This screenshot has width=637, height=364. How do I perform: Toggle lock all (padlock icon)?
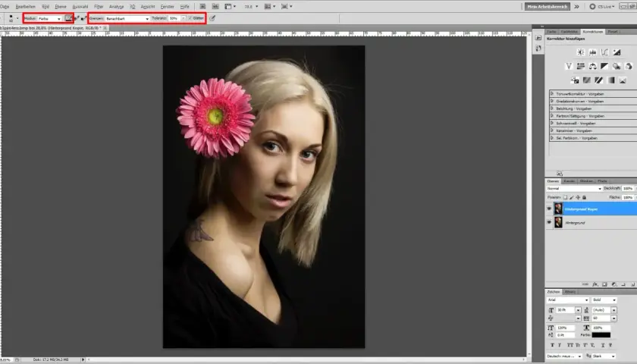[584, 197]
